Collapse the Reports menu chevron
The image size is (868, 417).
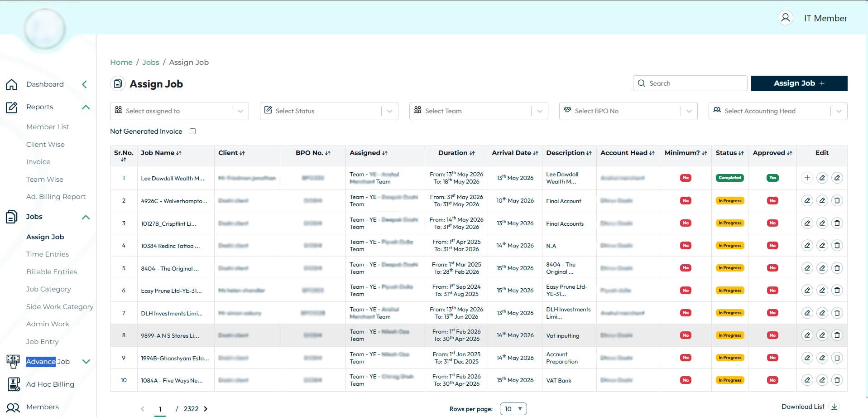tap(86, 107)
